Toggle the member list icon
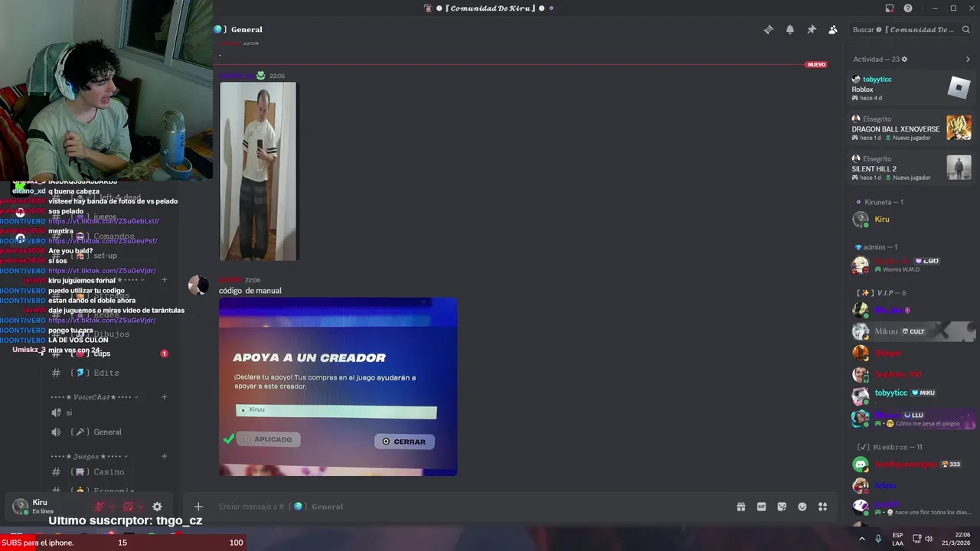980x551 pixels. click(832, 30)
